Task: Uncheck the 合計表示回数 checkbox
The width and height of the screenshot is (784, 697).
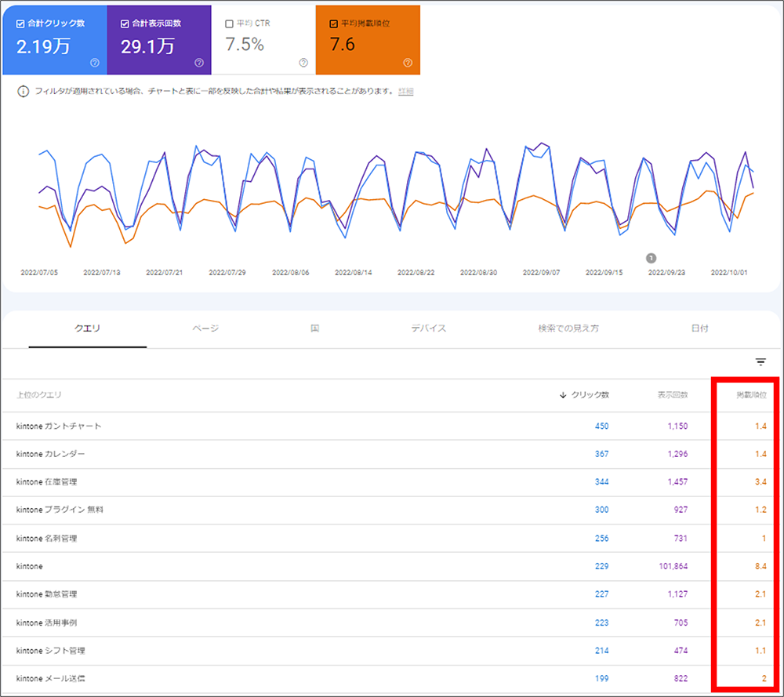Action: 125,24
